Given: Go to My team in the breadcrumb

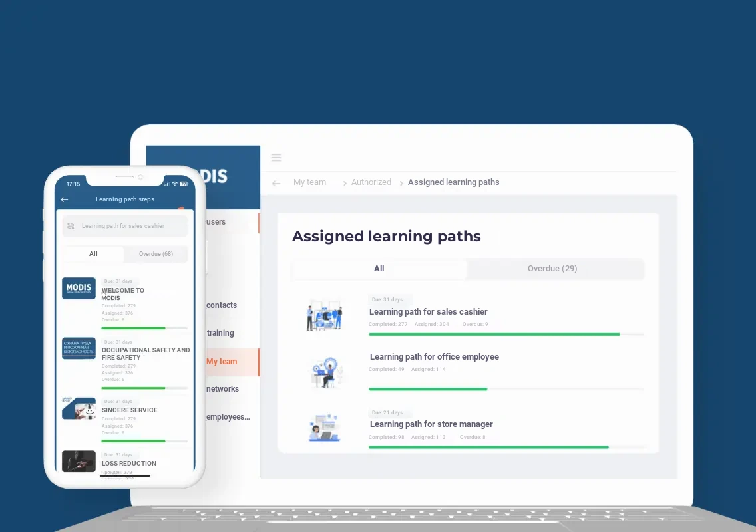Looking at the screenshot, I should click(x=309, y=182).
